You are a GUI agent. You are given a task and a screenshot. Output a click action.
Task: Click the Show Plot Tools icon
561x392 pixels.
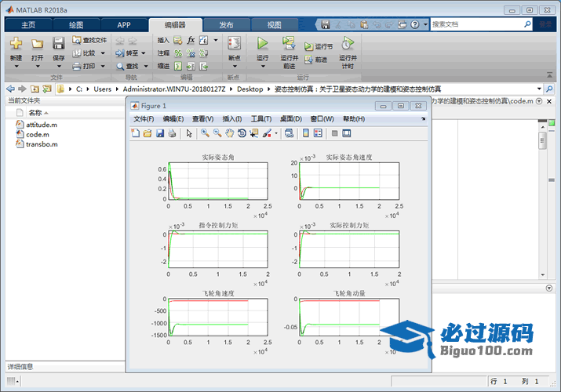346,133
